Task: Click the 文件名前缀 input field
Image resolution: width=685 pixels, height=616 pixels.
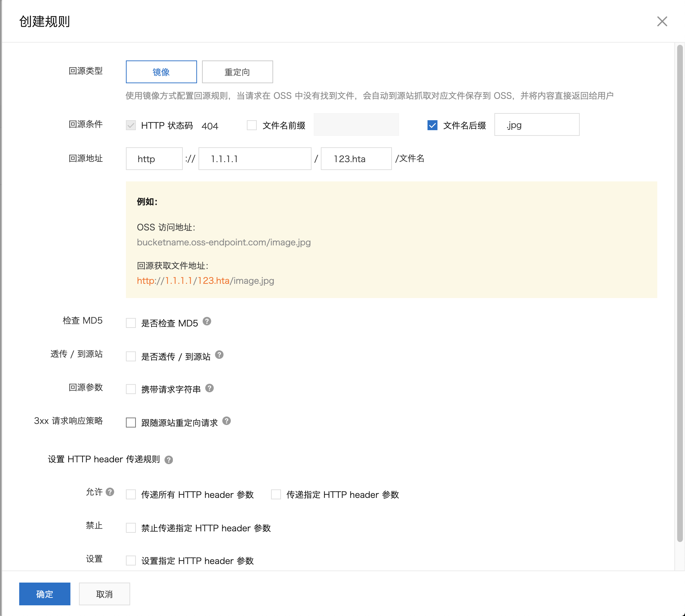Action: click(356, 124)
